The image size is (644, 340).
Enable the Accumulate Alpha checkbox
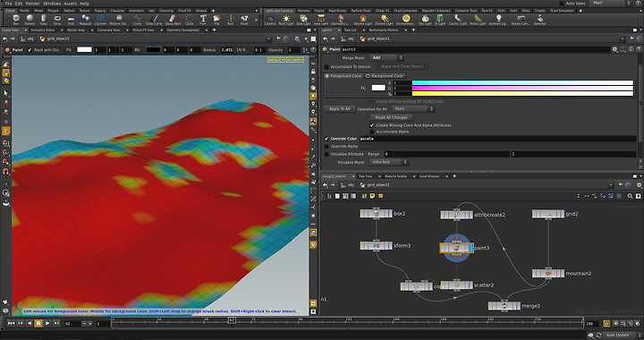tap(372, 132)
